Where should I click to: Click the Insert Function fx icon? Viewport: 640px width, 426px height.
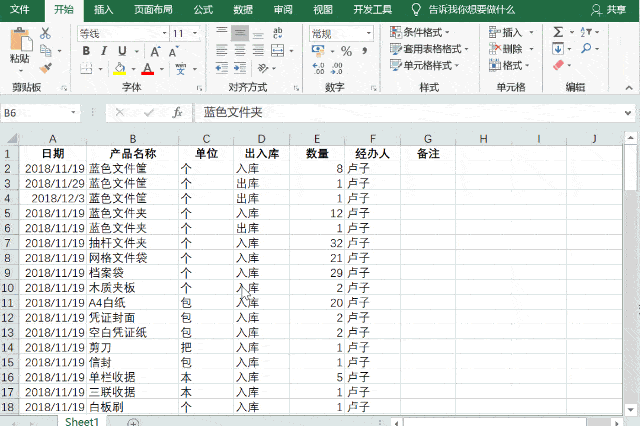(x=177, y=112)
